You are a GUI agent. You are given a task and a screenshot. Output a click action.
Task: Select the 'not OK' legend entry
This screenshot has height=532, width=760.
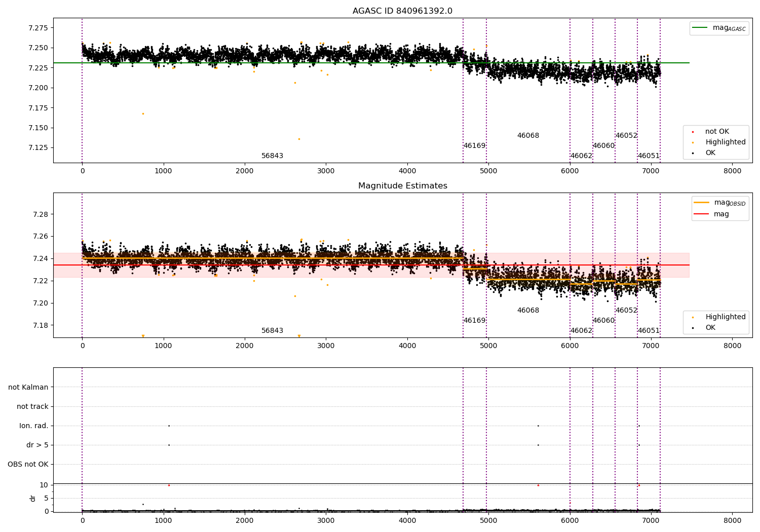pos(717,132)
